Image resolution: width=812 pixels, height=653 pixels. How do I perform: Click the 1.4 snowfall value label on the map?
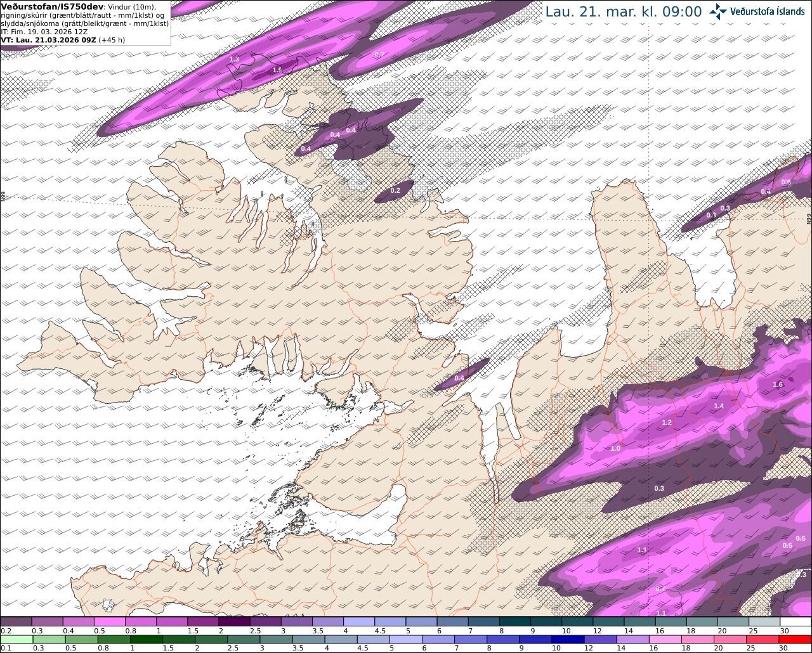[x=719, y=406]
